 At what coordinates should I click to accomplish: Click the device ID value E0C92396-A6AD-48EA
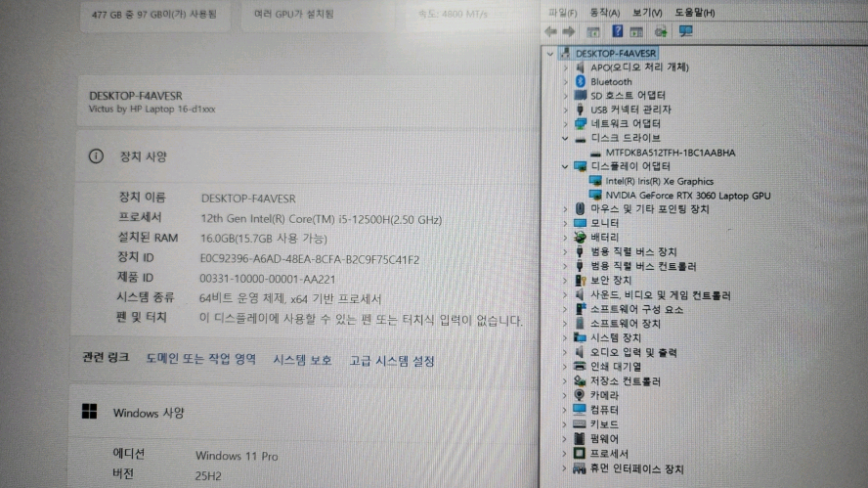click(x=310, y=259)
